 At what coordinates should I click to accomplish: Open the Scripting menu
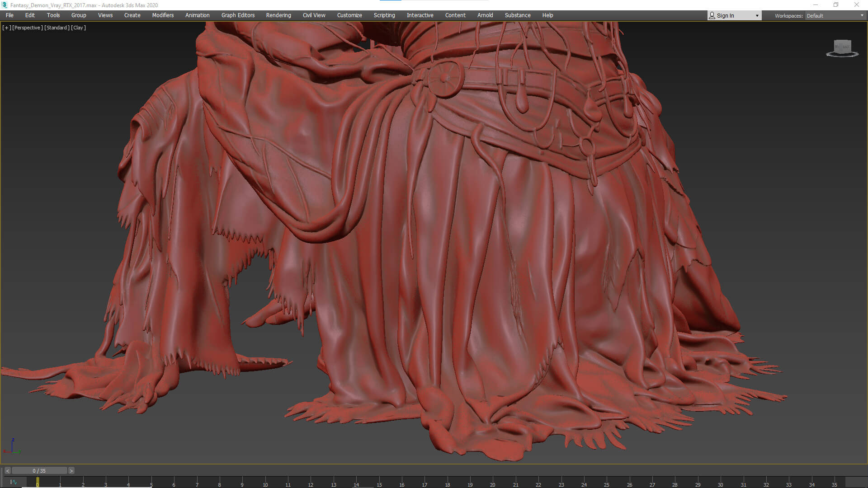(384, 15)
